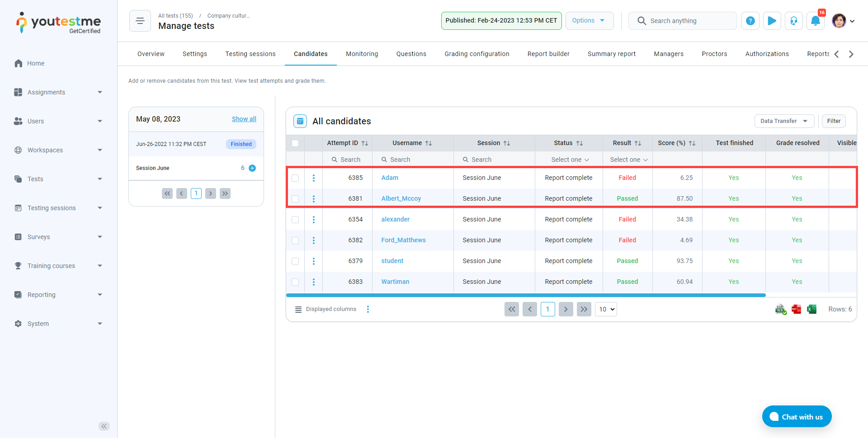868x438 pixels.
Task: Click the hamburger menu icon
Action: [x=140, y=21]
